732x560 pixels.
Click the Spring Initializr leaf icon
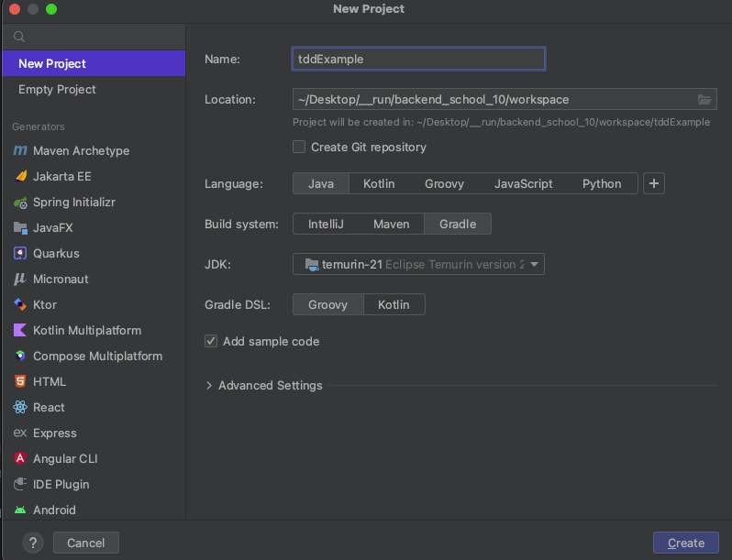click(20, 203)
